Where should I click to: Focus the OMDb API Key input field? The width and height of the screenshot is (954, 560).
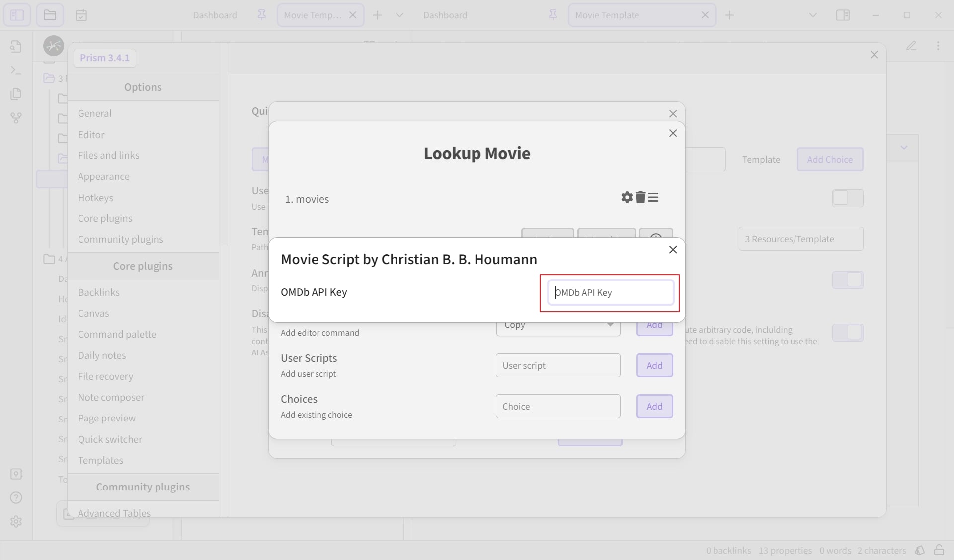pyautogui.click(x=610, y=292)
